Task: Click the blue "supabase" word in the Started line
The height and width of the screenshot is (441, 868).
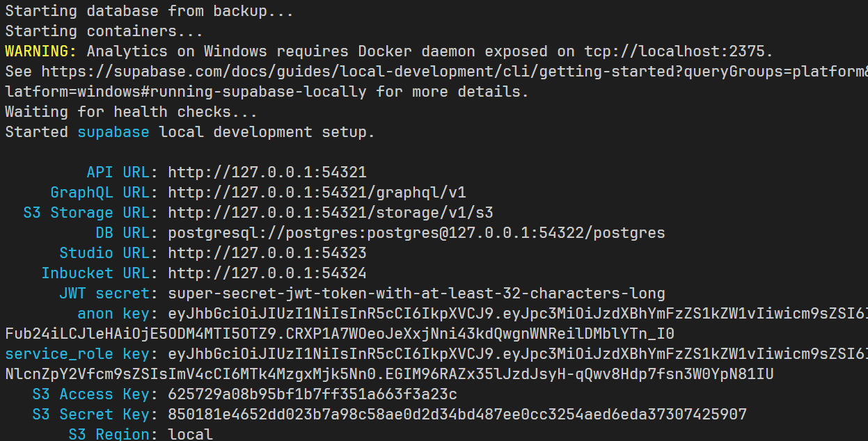Action: pos(113,132)
